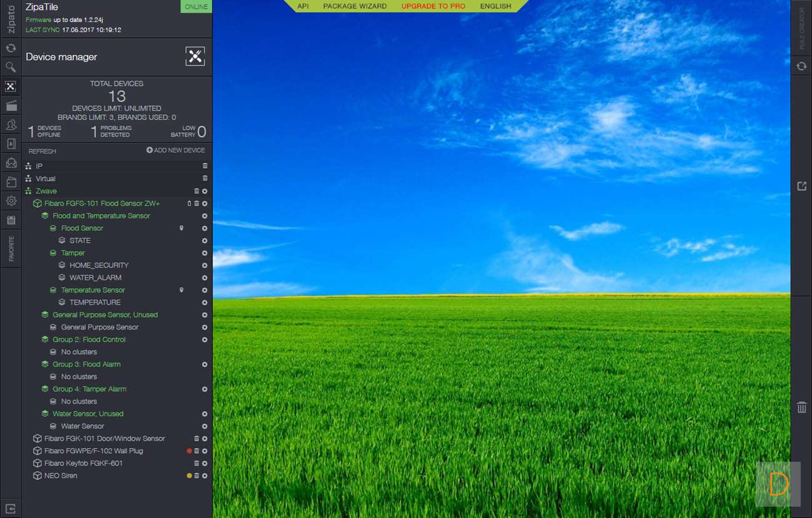Image resolution: width=812 pixels, height=518 pixels.
Task: Click UPGRADE TO PRO in top bar
Action: click(x=433, y=6)
